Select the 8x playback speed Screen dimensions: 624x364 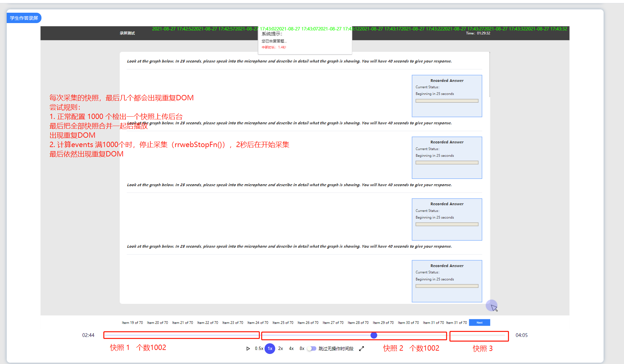(301, 348)
